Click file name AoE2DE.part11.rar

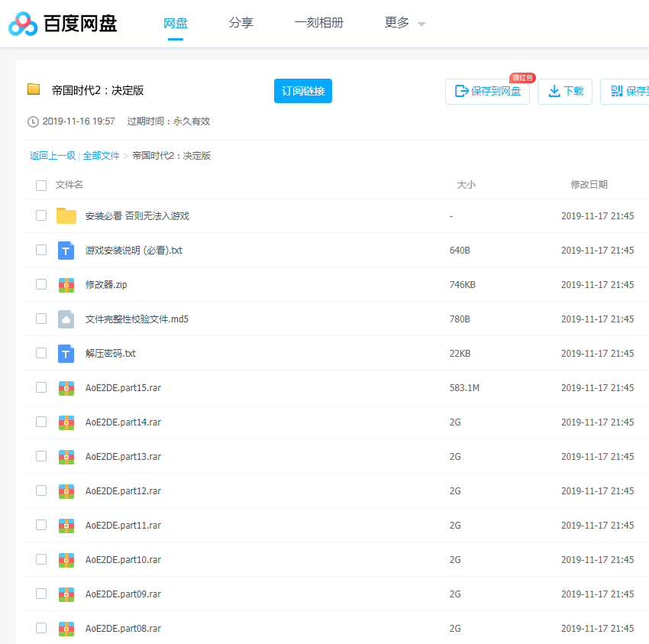(123, 525)
